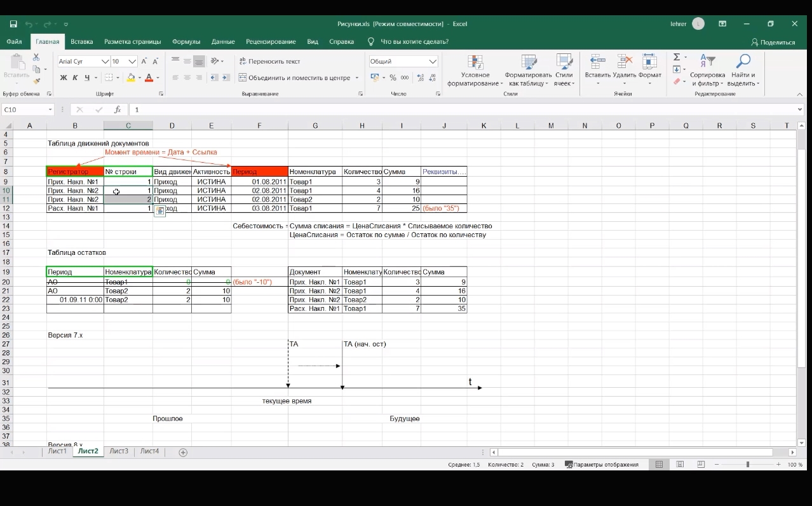Screen dimensions: 812x506
Task: Enable Переносить текст wrap option
Action: tap(269, 61)
